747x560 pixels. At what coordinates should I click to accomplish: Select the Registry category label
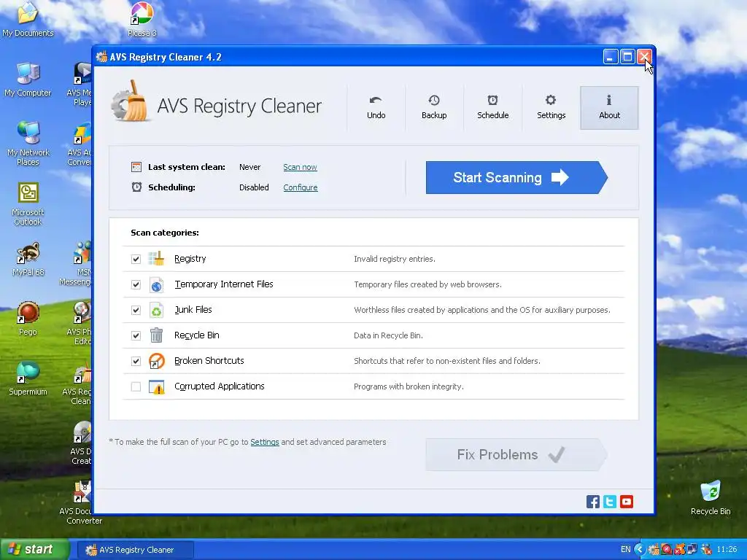[190, 259]
